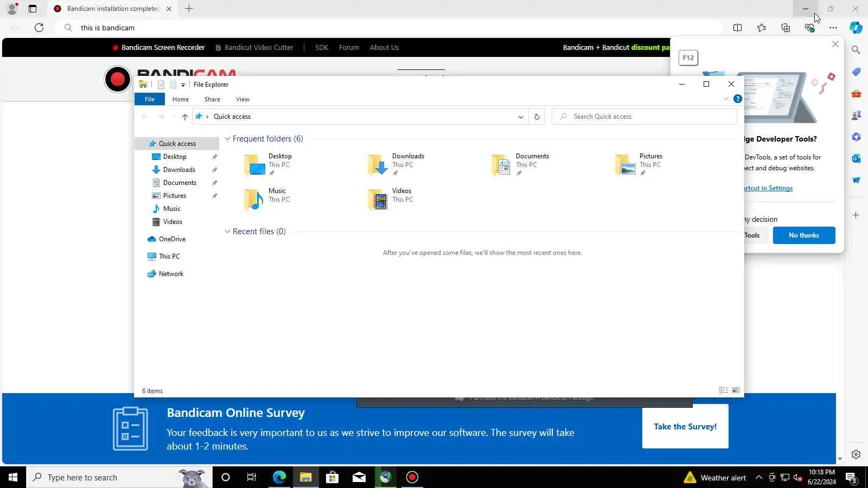Collapse the Frequent folders group
The height and width of the screenshot is (488, 868).
(227, 139)
